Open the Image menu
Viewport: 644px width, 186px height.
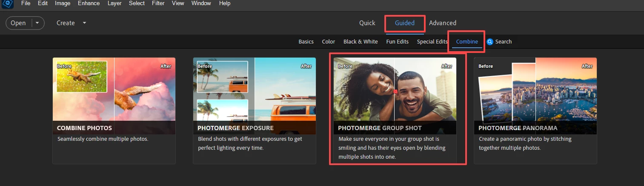tap(63, 3)
